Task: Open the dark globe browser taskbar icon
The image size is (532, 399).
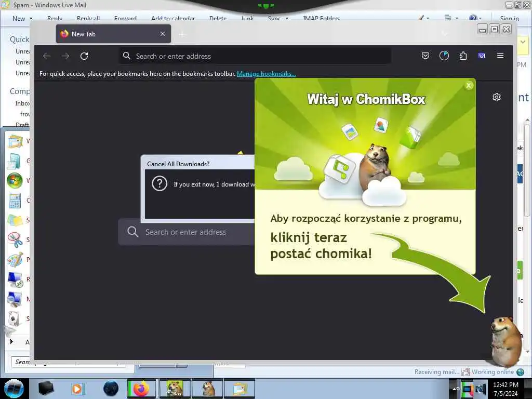Action: point(111,389)
